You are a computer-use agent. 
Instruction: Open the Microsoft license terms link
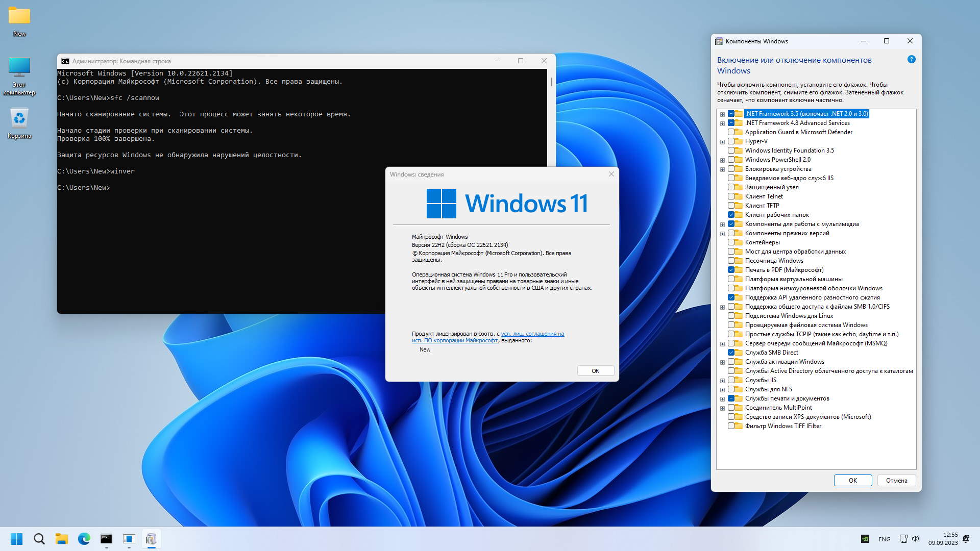click(x=532, y=334)
